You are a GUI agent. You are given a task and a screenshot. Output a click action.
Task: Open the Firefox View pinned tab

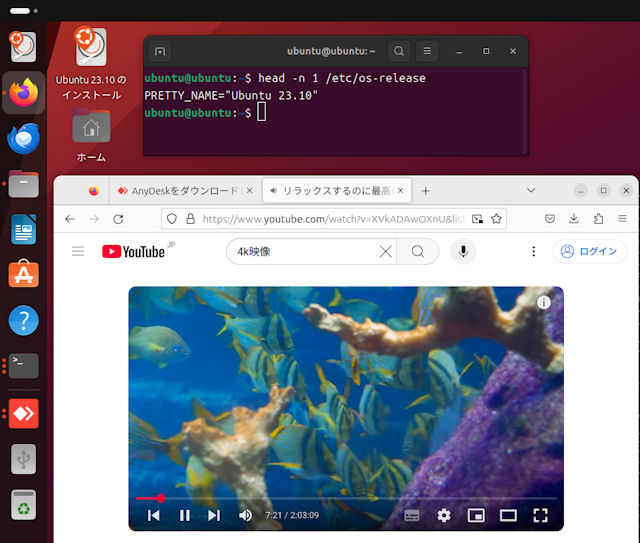[x=94, y=191]
